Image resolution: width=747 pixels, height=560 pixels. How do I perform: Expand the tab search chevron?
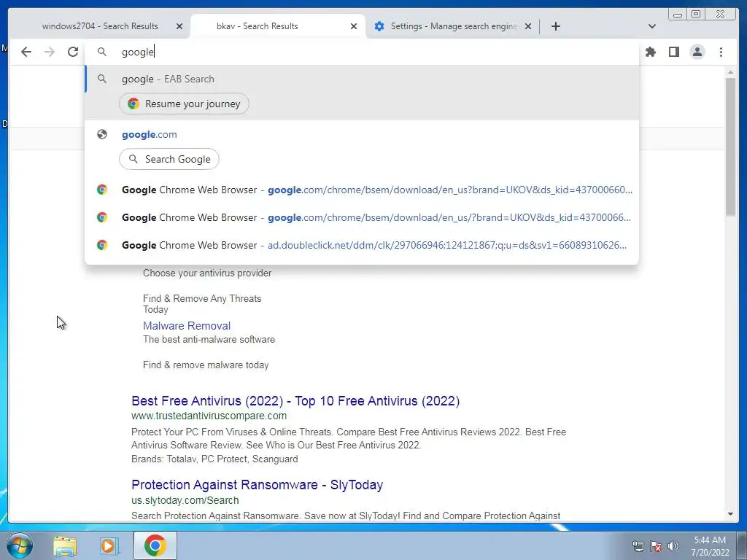click(x=652, y=26)
